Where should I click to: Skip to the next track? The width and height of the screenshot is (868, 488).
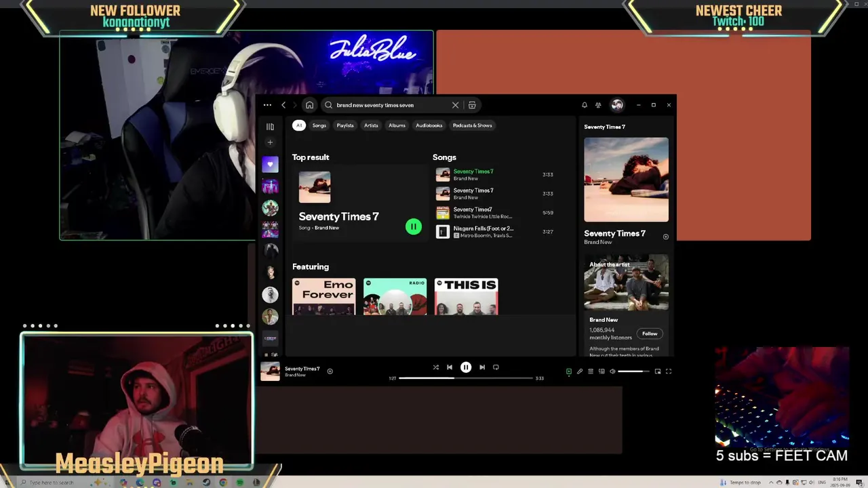pyautogui.click(x=482, y=367)
